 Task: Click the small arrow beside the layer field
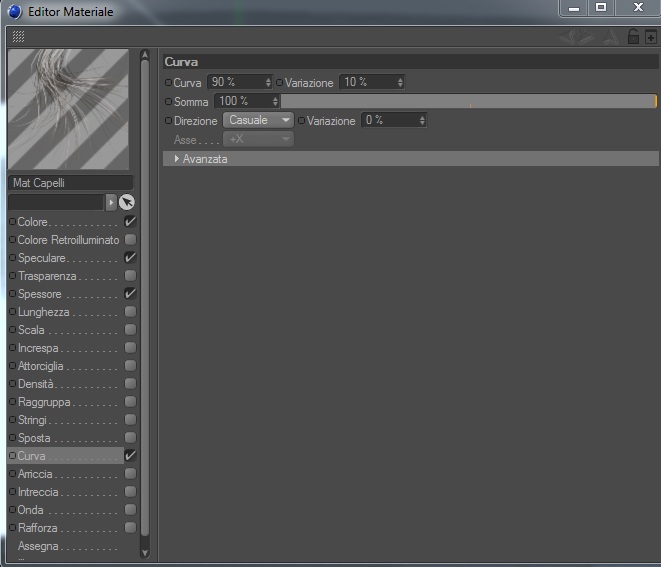(x=111, y=202)
